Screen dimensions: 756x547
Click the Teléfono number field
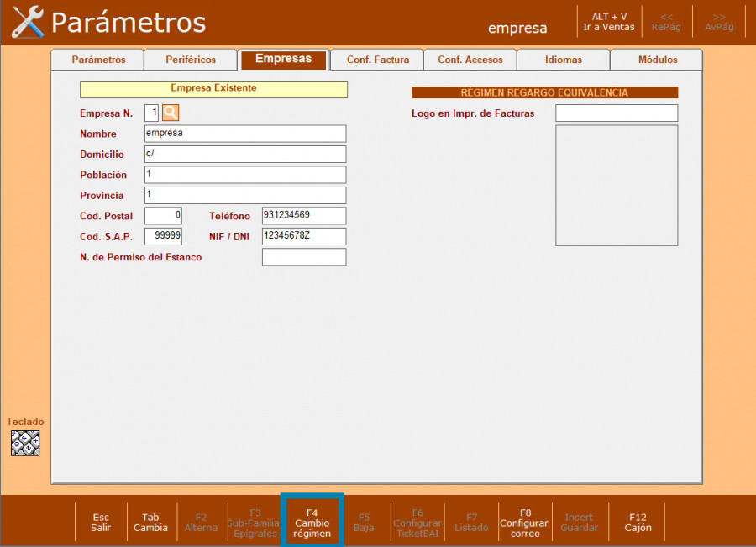(304, 216)
